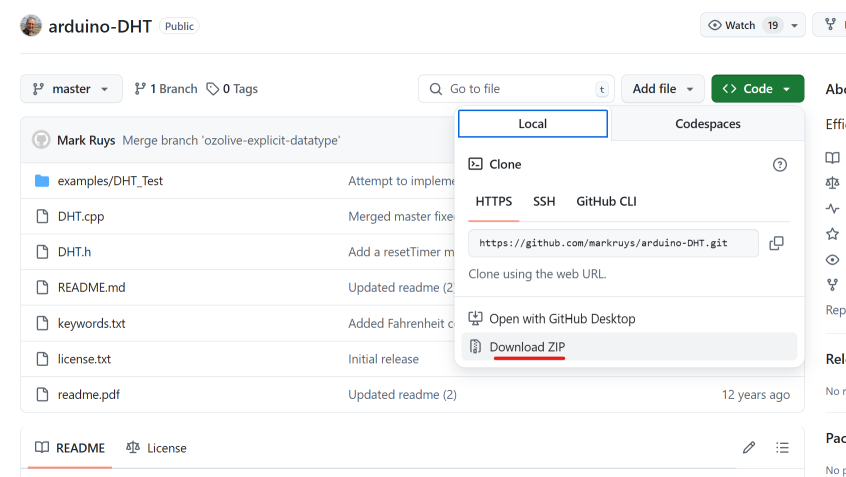846x477 pixels.
Task: Switch to the License tab
Action: tap(157, 448)
